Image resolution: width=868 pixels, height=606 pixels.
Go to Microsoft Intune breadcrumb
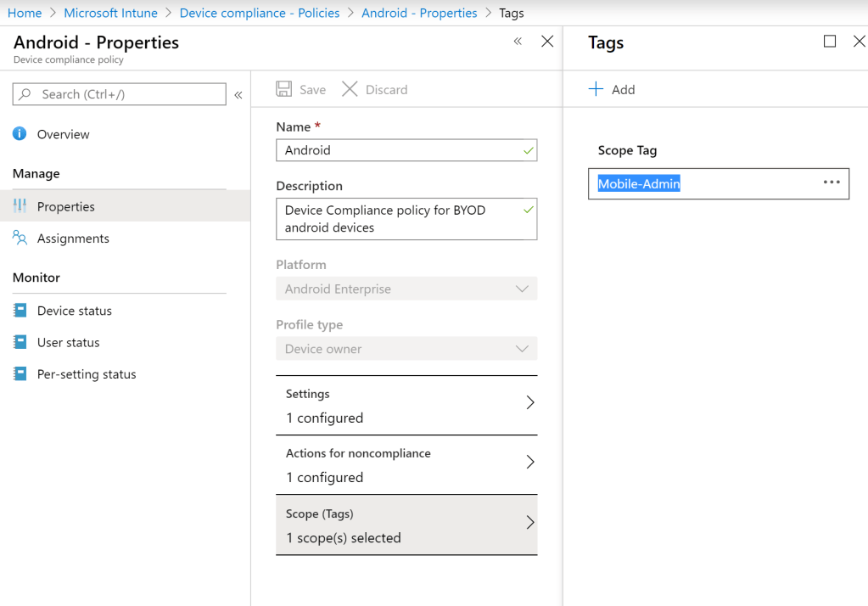point(110,13)
